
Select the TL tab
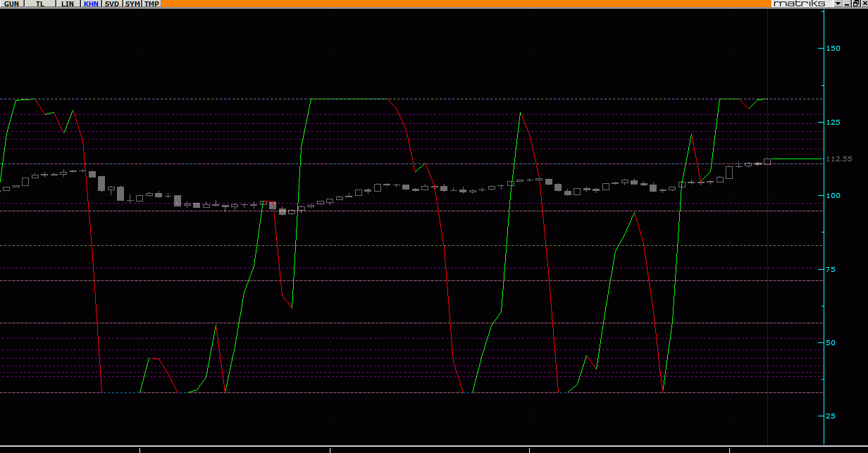tap(39, 4)
